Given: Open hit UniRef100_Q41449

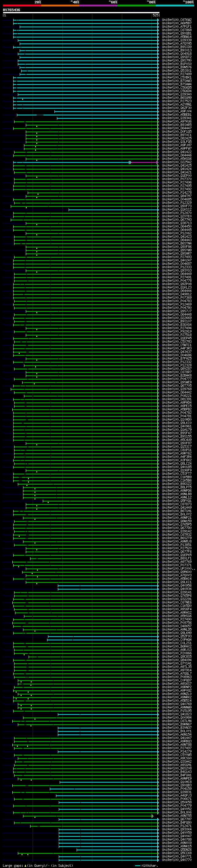Looking at the screenshot, I should [x=177, y=507].
